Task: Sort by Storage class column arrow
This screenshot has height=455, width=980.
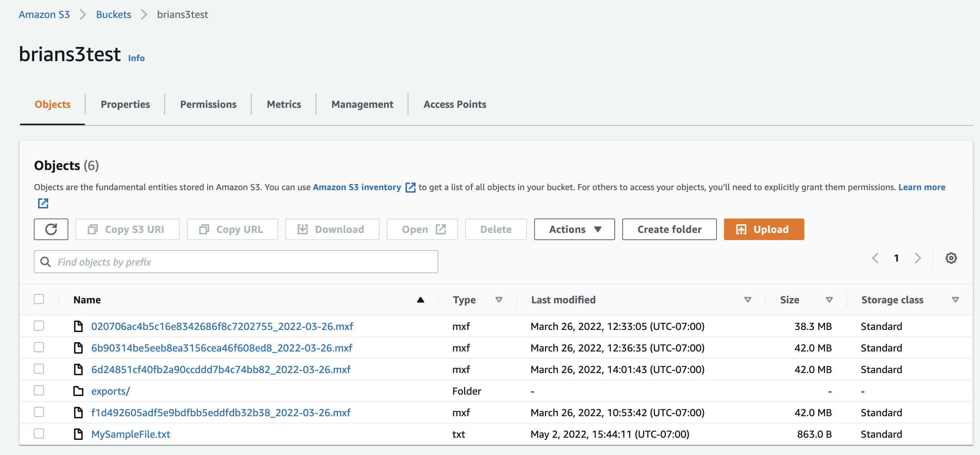Action: point(955,300)
